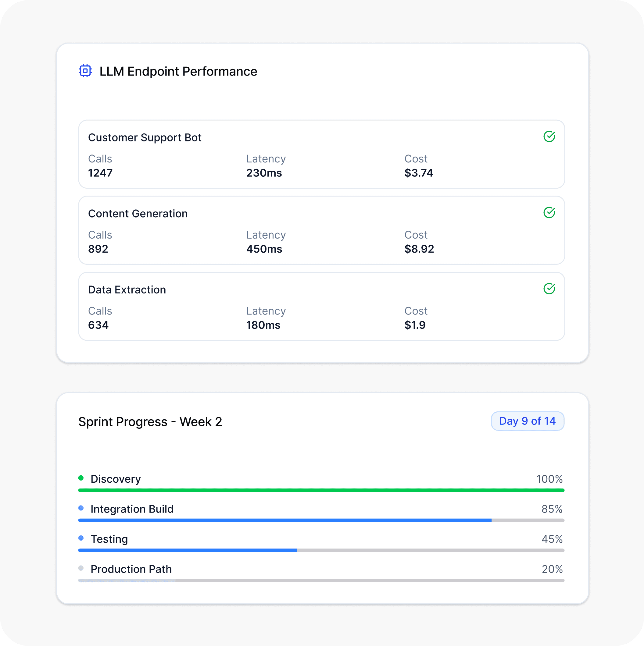
Task: Click the 230ms latency value
Action: coord(264,173)
